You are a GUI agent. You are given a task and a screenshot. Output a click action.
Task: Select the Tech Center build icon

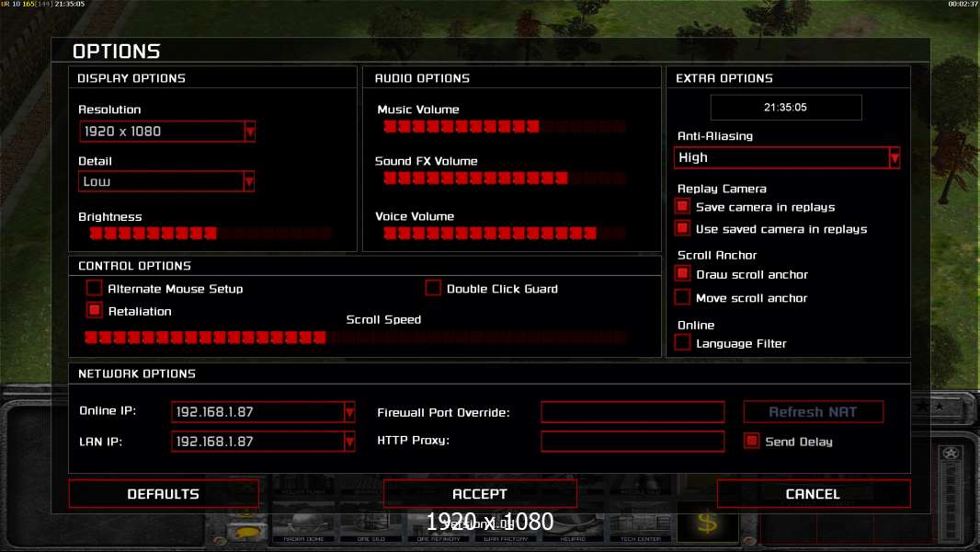click(640, 526)
